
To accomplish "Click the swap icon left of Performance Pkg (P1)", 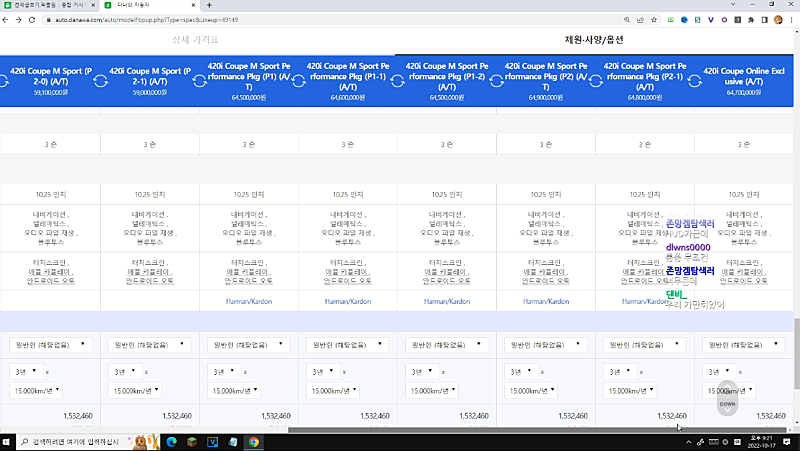I will tap(199, 81).
